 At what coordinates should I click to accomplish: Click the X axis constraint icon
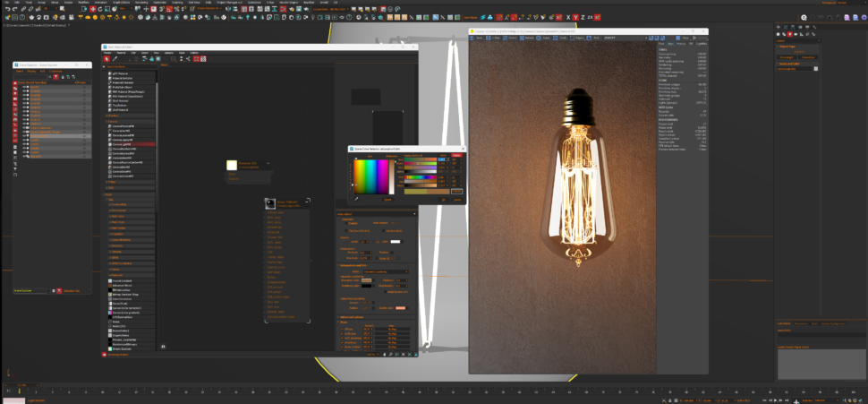pos(568,17)
